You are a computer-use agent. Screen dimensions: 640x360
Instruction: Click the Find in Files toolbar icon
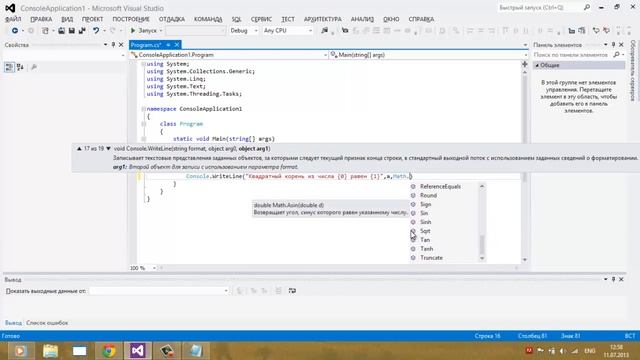[324, 31]
